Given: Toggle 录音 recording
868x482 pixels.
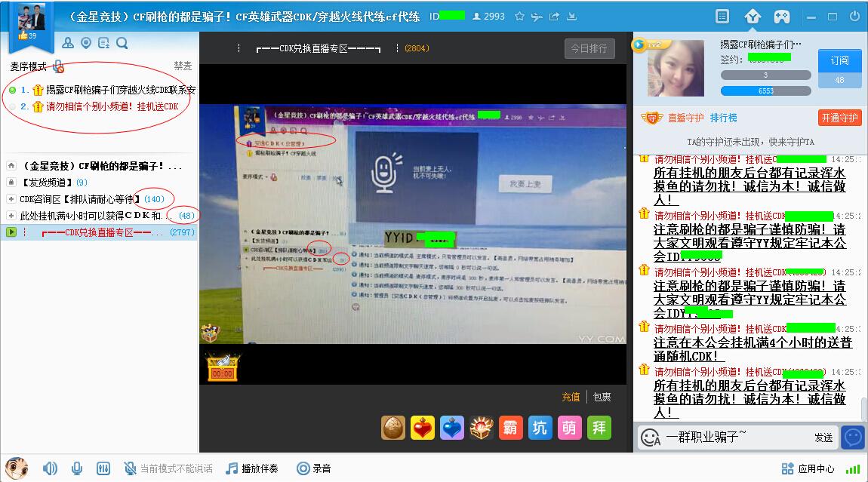Looking at the screenshot, I should click(314, 468).
